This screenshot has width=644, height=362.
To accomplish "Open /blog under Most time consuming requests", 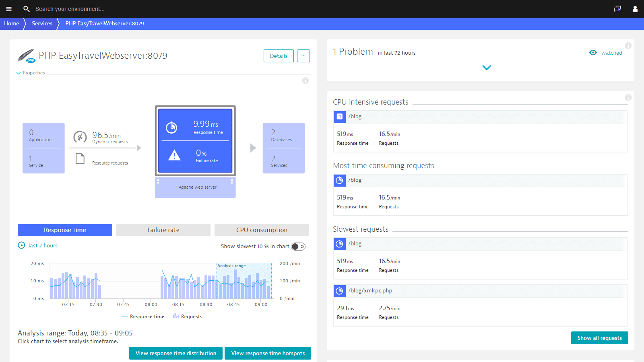I will 355,180.
